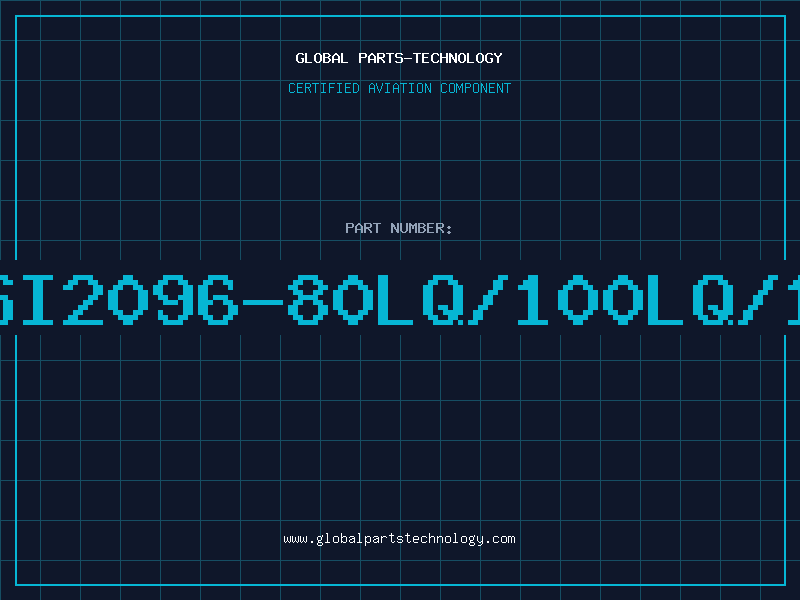
Task: Click the digit 2 in SI2096
Action: coord(83,299)
